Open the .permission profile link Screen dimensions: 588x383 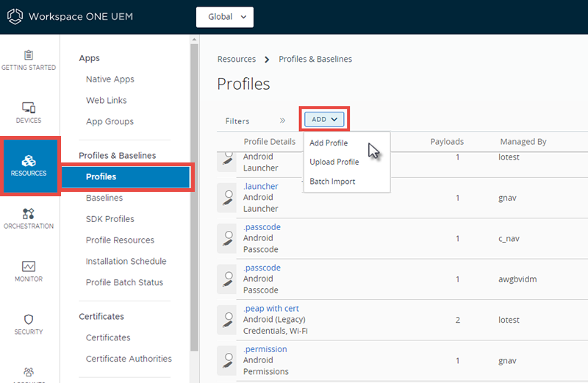[265, 349]
